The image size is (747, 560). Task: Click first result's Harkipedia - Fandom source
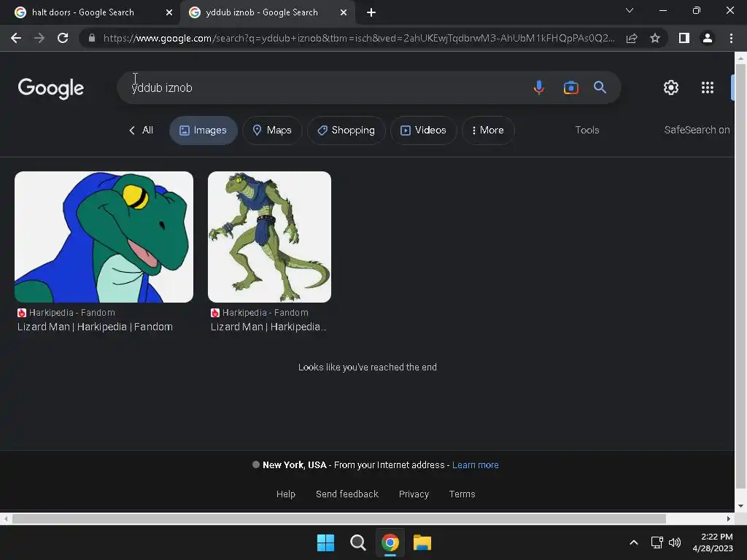[66, 312]
